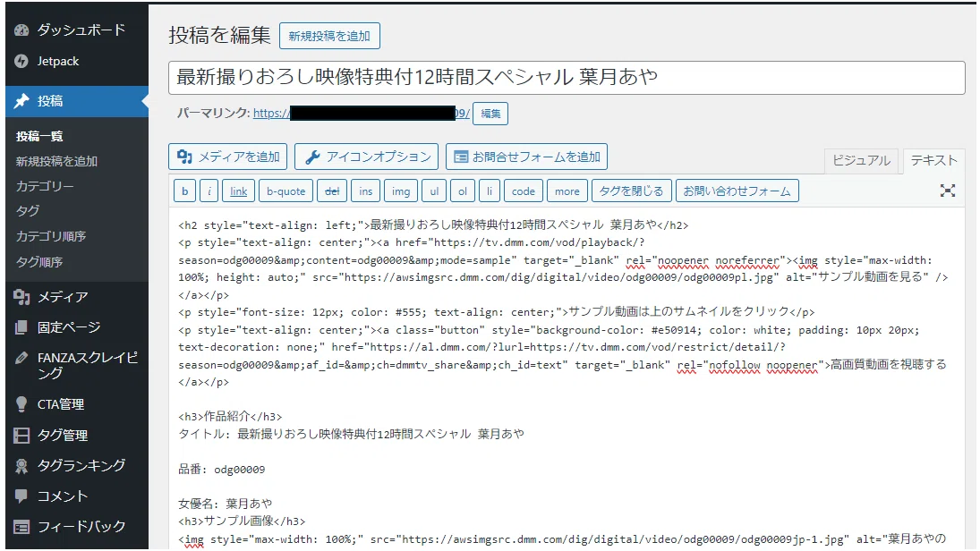Click the アイコンオプション button

366,157
